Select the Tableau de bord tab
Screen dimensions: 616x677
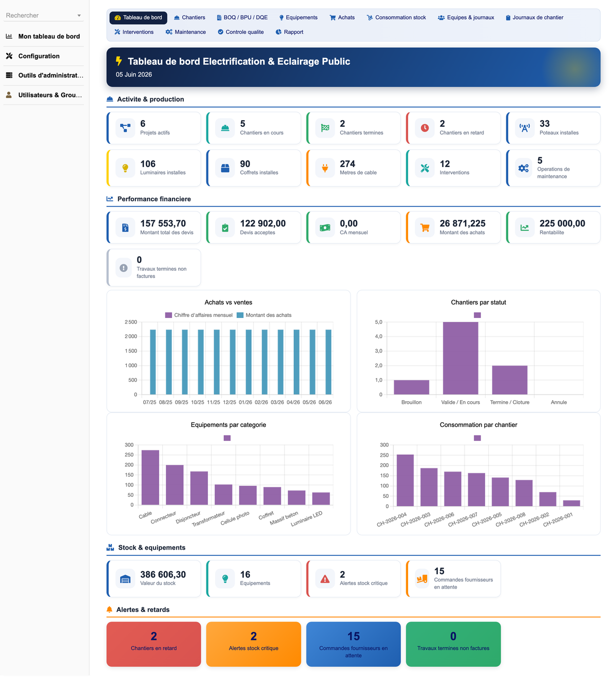[138, 17]
